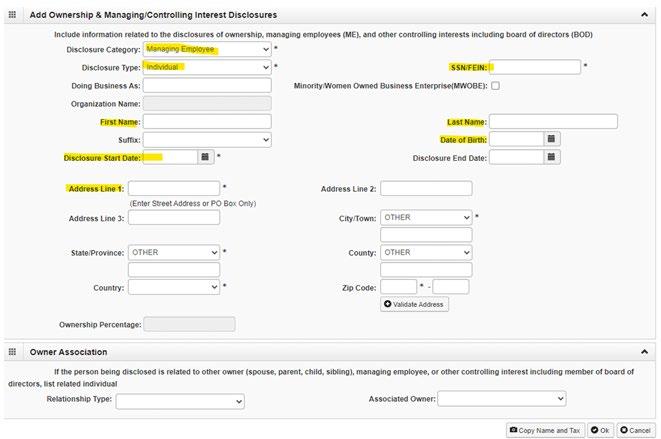Check the Minority/Women Owned Business Enterprise box
The width and height of the screenshot is (661, 439).
click(x=496, y=86)
